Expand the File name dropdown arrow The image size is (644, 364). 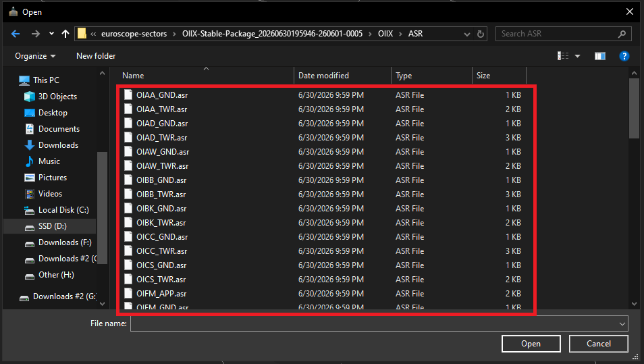click(x=622, y=323)
